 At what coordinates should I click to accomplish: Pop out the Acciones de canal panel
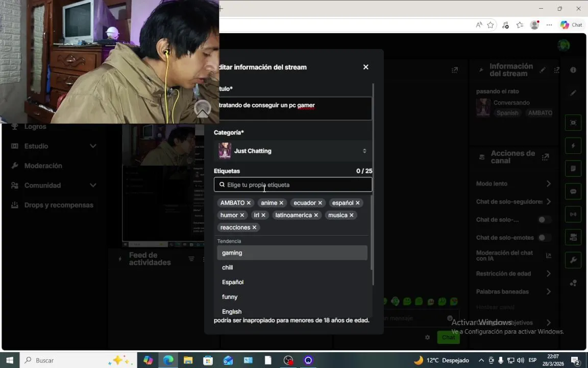tap(545, 157)
